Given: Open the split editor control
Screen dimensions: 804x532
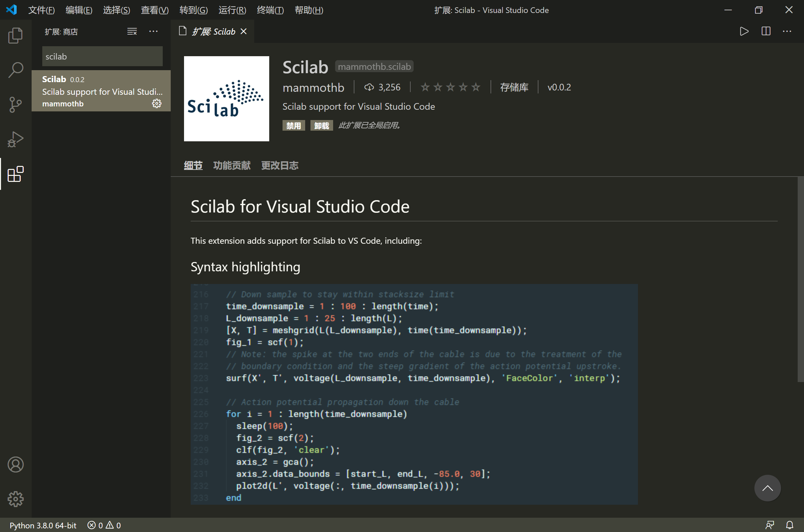Looking at the screenshot, I should [765, 31].
